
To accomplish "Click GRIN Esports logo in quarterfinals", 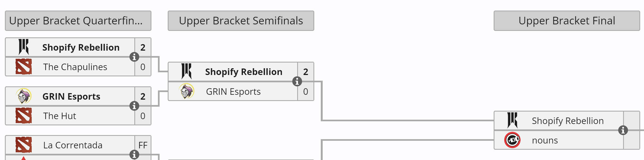I will pos(24,96).
